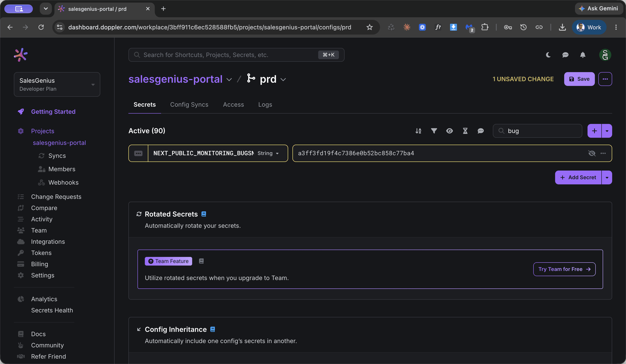Image resolution: width=626 pixels, height=364 pixels.
Task: Add a new secret with plus button
Action: click(x=594, y=131)
